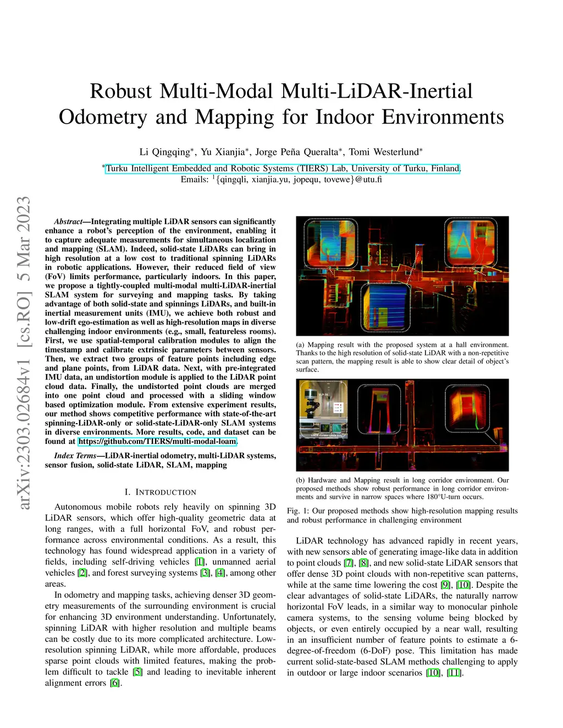Viewport: 563px width, 728px height.
Task: Click the paper title 'Robust Multi-Modal Multi-LiDAR-Inertial'
Action: (x=281, y=91)
